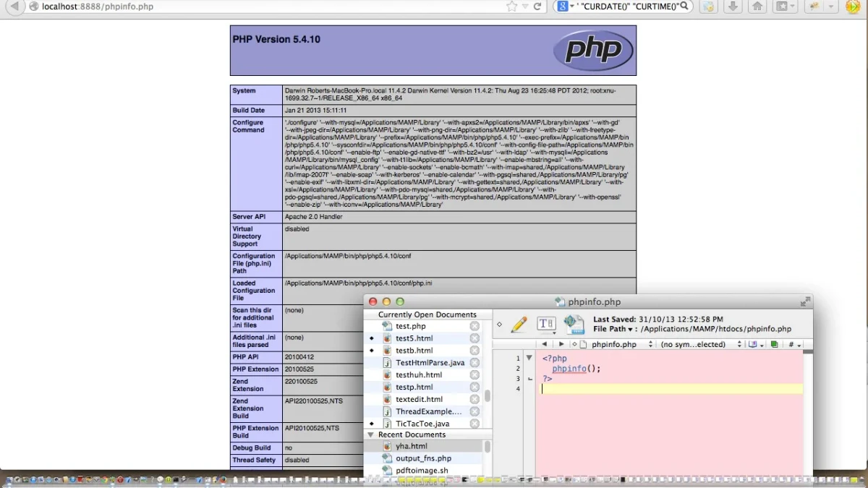868x488 pixels.
Task: Click the Apache 2.0 Handler value
Action: coord(313,217)
